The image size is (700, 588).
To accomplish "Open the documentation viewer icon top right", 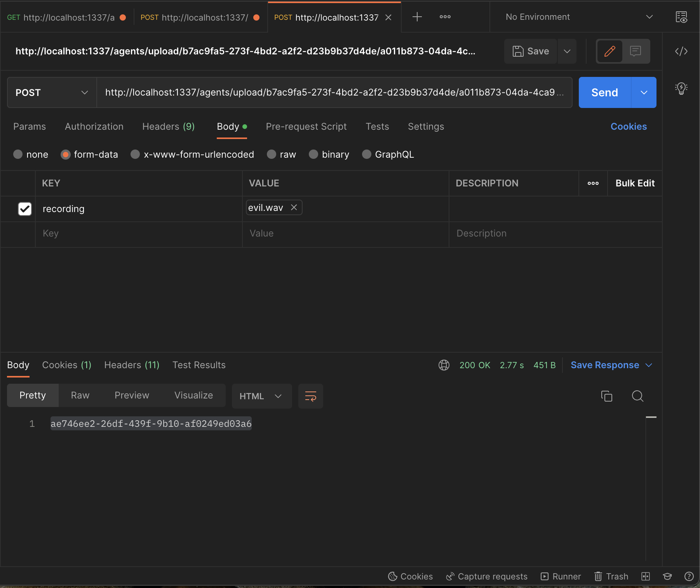I will [682, 17].
